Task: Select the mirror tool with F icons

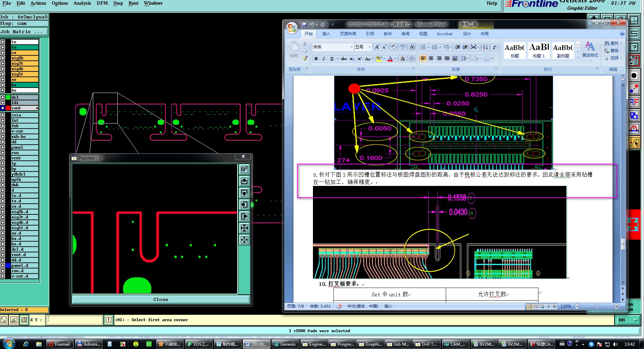Action: 634,102
